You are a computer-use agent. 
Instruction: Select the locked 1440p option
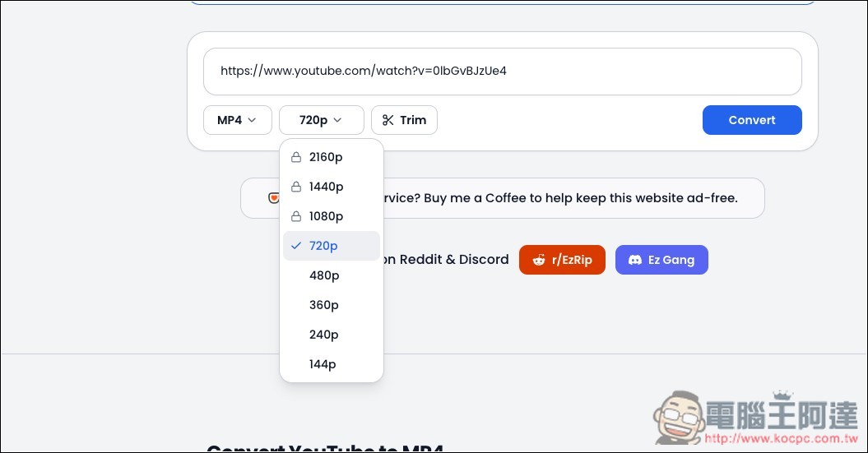[x=331, y=187]
